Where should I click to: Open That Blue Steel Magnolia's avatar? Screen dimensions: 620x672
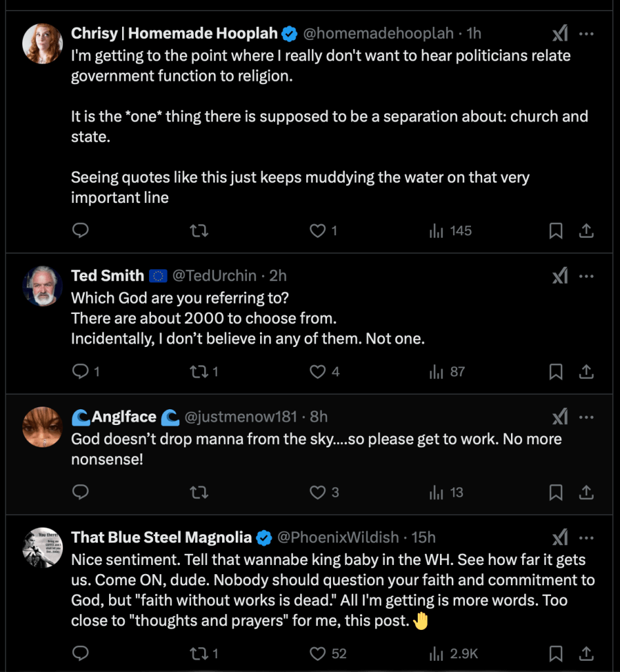coord(43,547)
